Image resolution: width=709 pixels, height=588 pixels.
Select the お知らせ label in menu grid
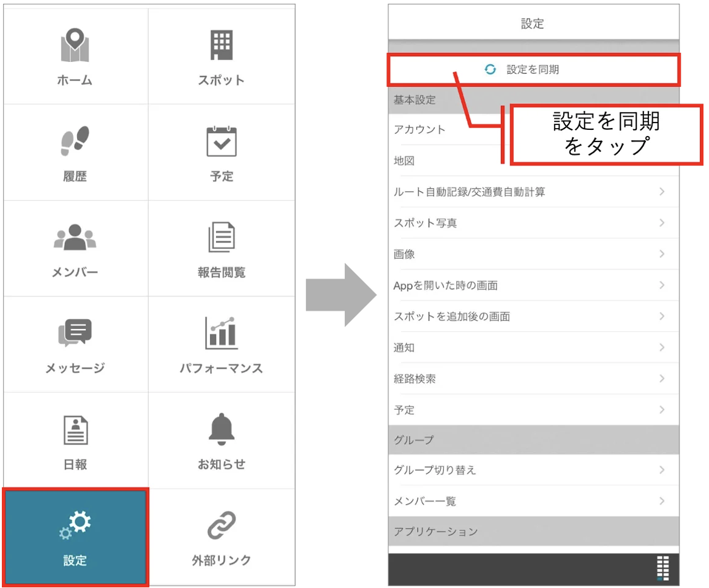click(x=222, y=464)
